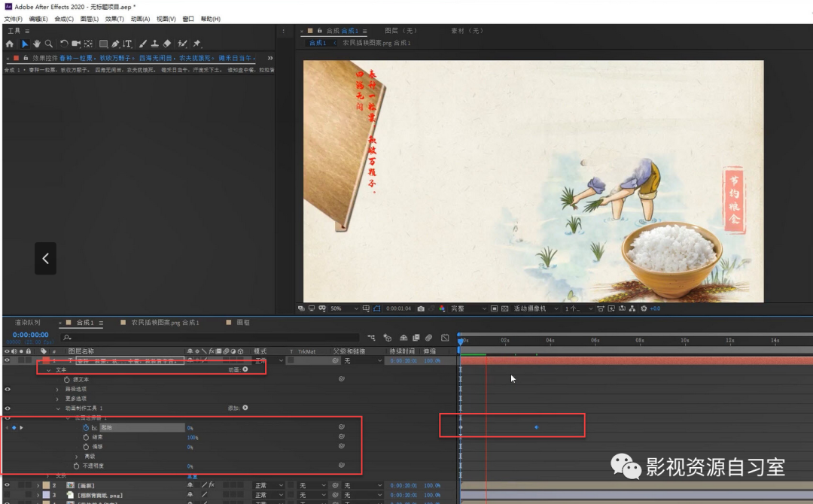This screenshot has width=813, height=504.
Task: Collapse the 文本 property group
Action: click(49, 370)
